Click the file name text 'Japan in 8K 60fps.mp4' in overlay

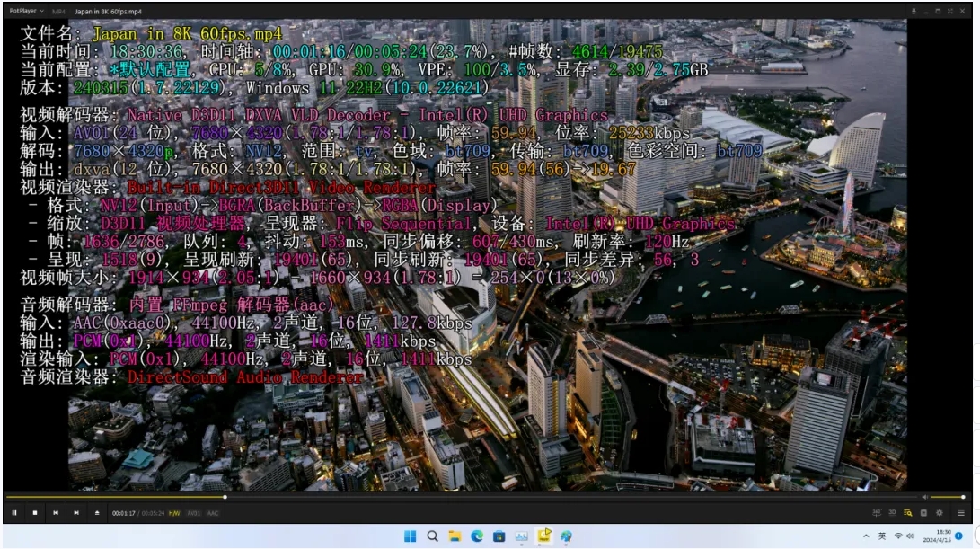click(x=188, y=34)
